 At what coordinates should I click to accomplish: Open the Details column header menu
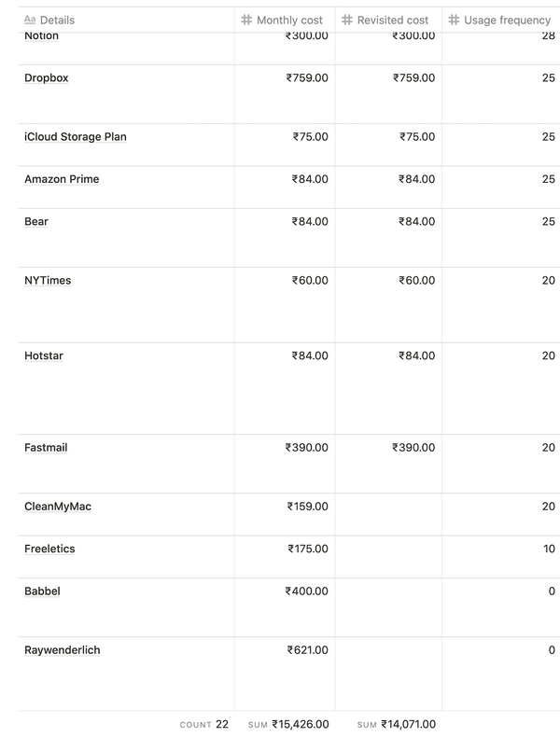click(x=126, y=20)
